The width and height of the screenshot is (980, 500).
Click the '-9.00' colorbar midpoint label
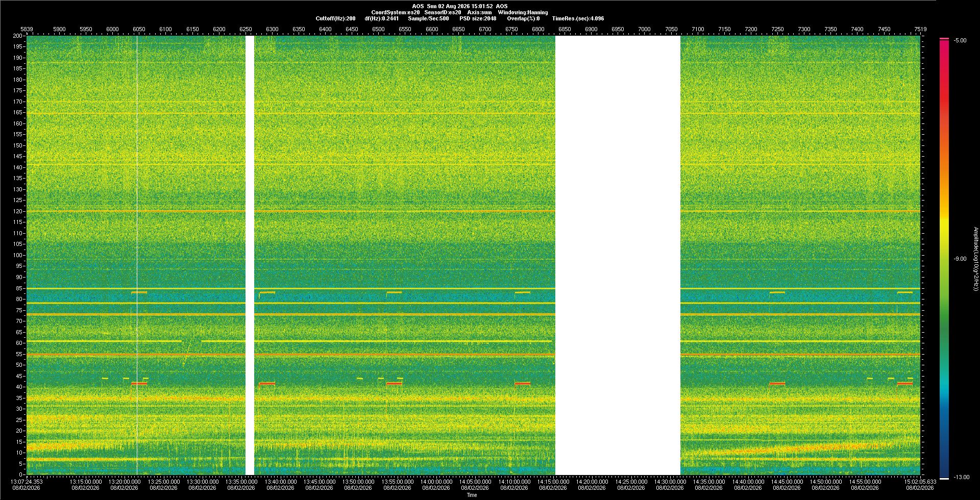coord(960,259)
